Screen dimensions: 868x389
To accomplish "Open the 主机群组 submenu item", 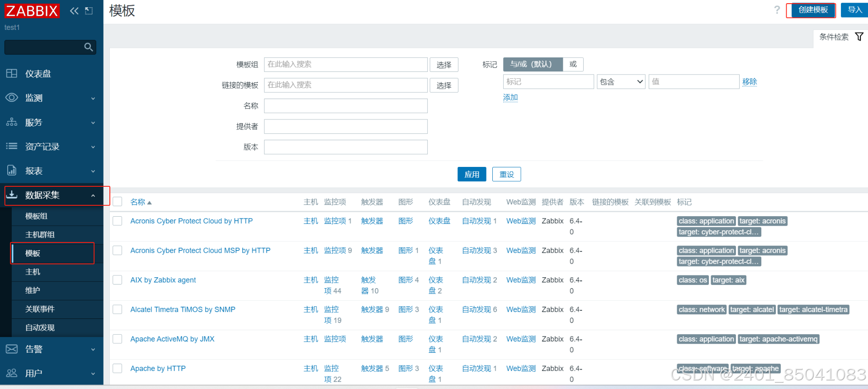I will tap(40, 235).
